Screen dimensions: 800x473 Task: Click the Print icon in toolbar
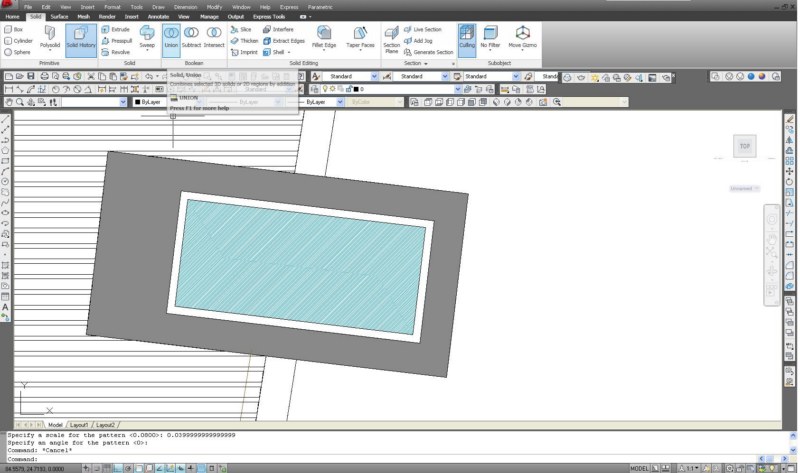coord(44,77)
